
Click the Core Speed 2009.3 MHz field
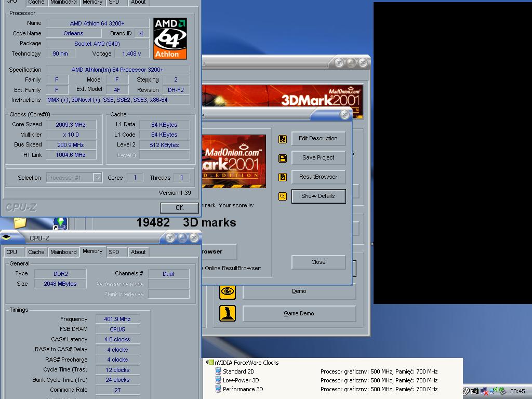pyautogui.click(x=71, y=125)
